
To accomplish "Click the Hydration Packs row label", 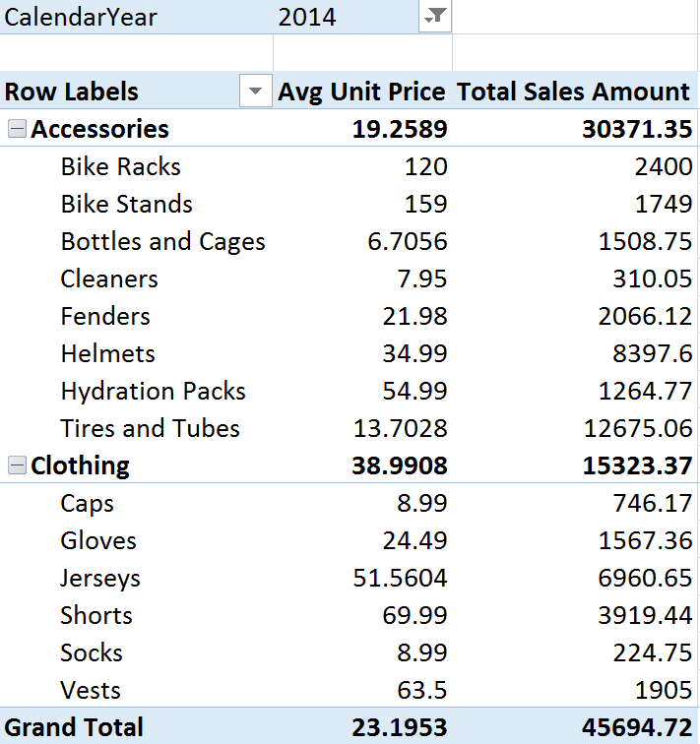I will click(153, 392).
